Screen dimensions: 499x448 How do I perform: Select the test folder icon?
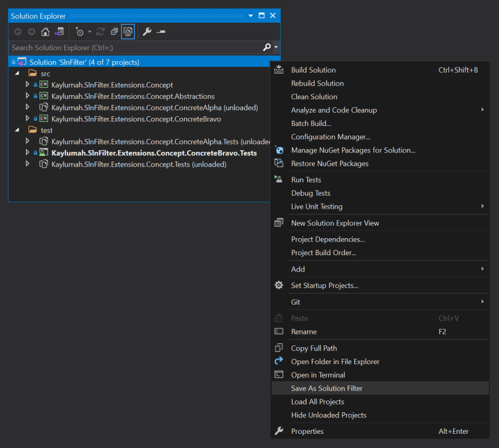coord(32,130)
